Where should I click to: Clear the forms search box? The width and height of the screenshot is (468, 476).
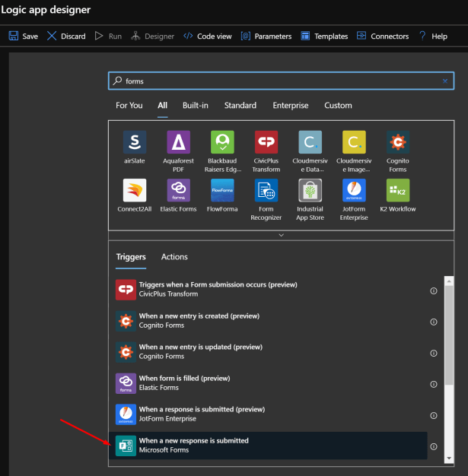coord(445,81)
